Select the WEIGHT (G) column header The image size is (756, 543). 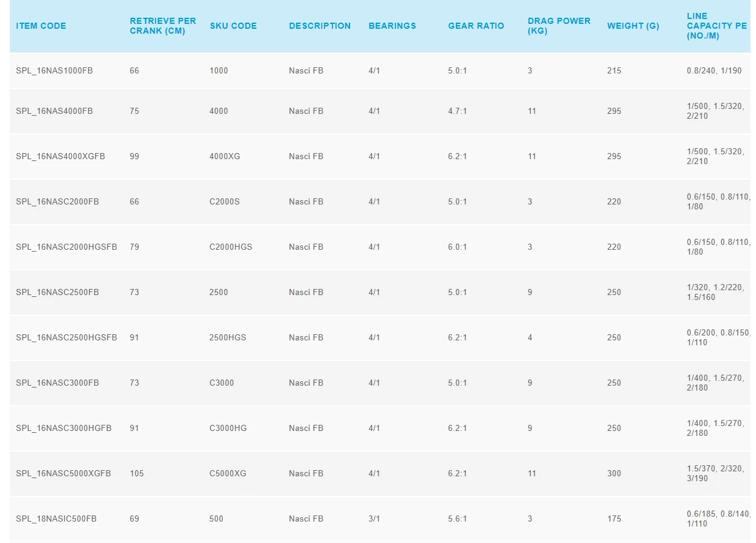pos(633,26)
